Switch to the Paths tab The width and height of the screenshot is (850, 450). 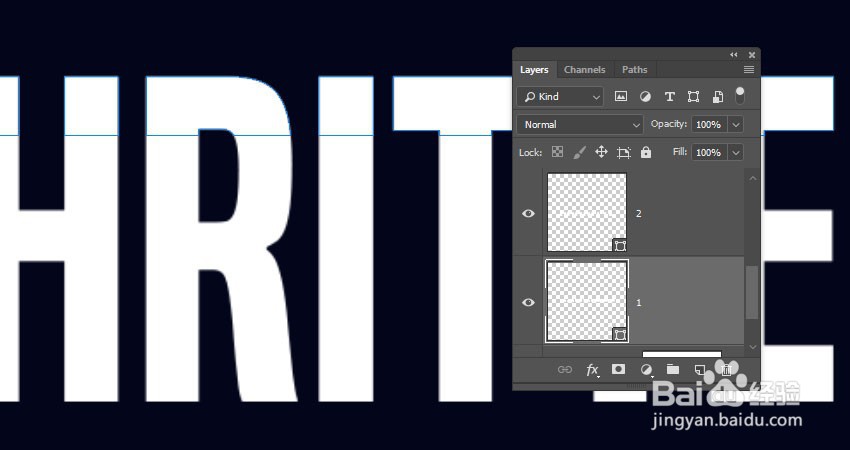tap(634, 69)
